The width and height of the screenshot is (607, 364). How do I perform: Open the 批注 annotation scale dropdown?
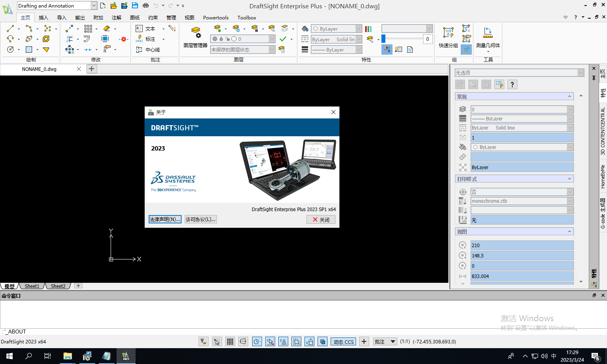pos(385,341)
